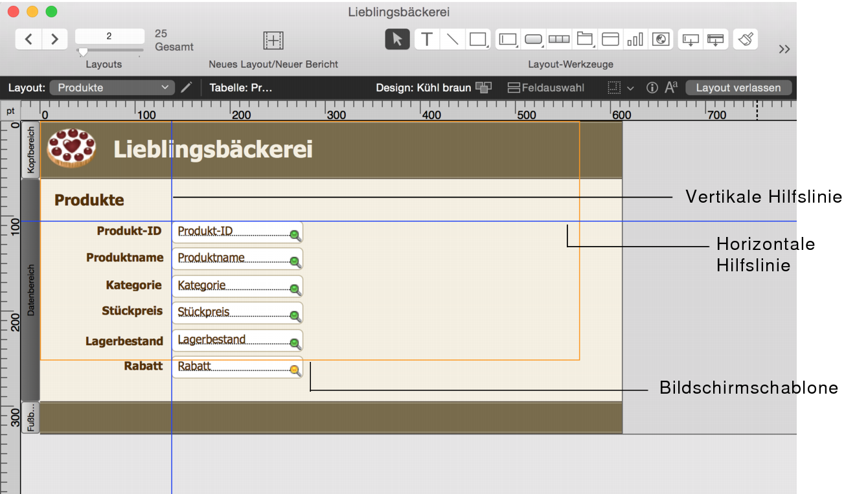Select the Text tool
The width and height of the screenshot is (868, 494).
[426, 39]
